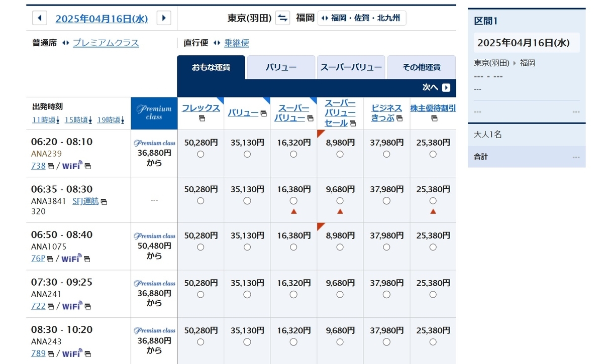This screenshot has height=364, width=603.
Task: Switch to プレミアムクラス seats
Action: point(106,43)
